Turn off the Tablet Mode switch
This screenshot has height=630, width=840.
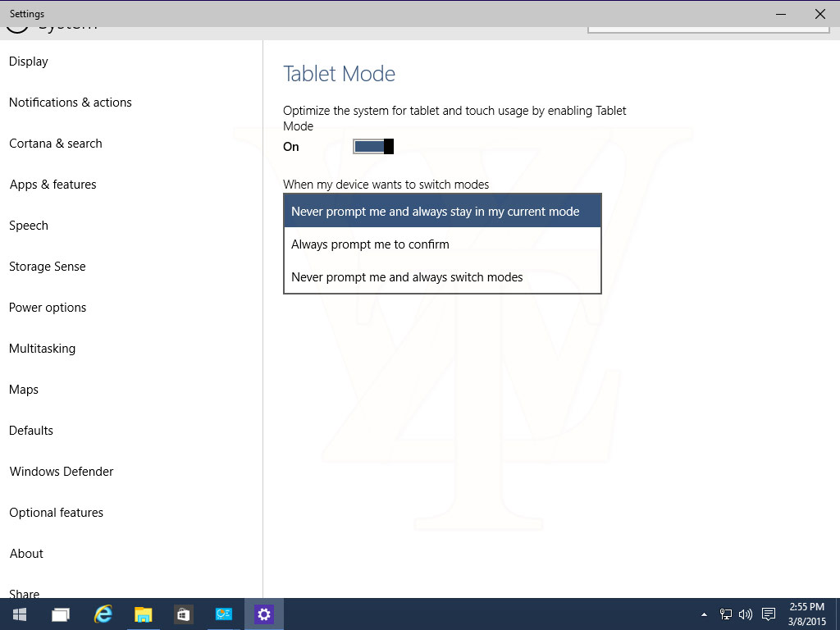tap(373, 146)
